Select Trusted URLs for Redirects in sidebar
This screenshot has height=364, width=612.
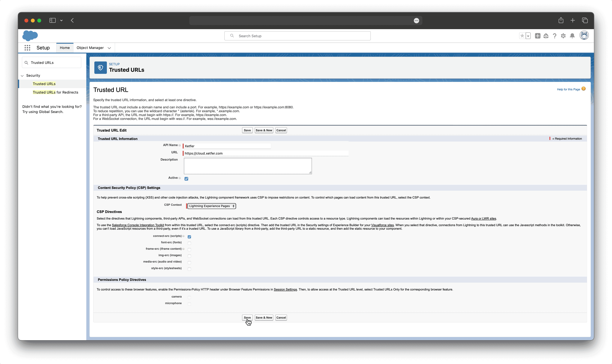[55, 92]
